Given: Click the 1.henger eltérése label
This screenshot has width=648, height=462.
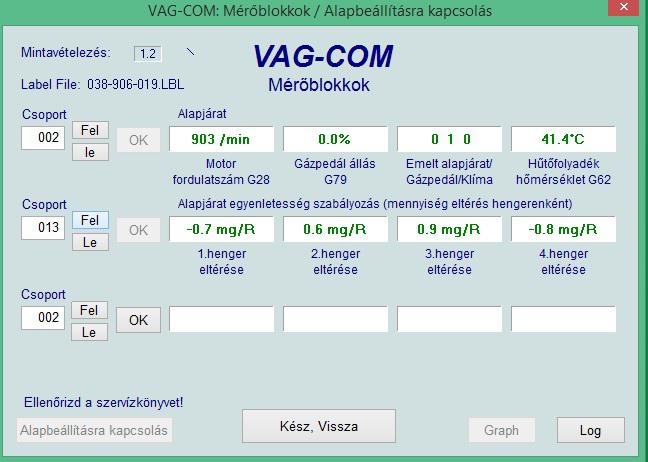Looking at the screenshot, I should [x=222, y=262].
